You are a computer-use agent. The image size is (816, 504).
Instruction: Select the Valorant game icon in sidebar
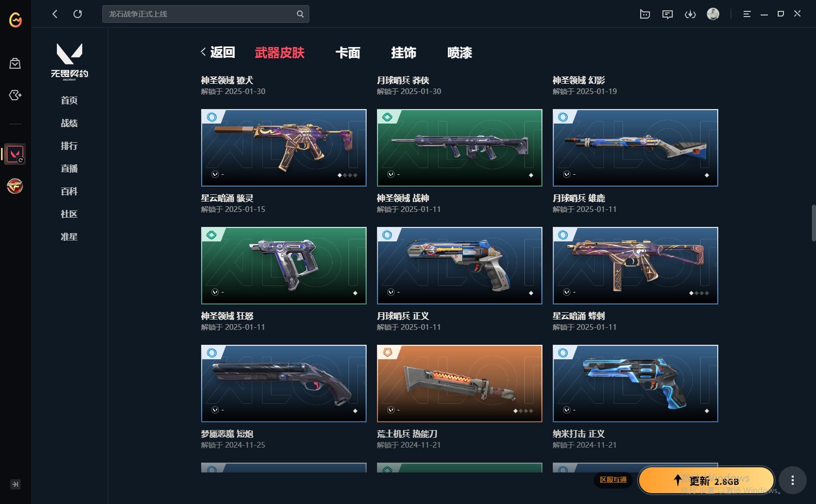(x=15, y=154)
